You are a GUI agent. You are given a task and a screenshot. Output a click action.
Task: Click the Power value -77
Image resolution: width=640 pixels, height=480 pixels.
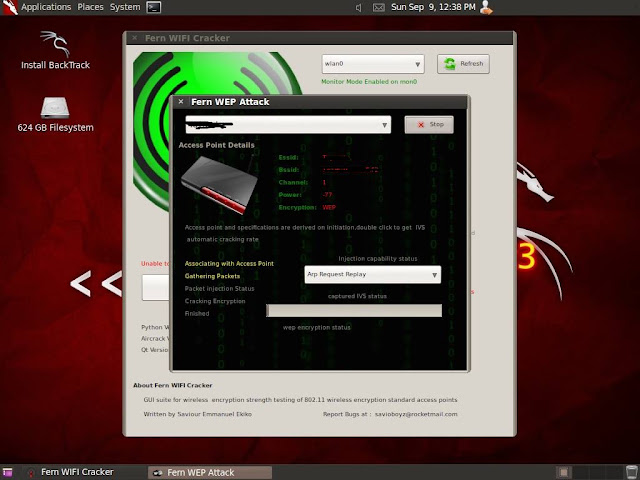tap(327, 195)
